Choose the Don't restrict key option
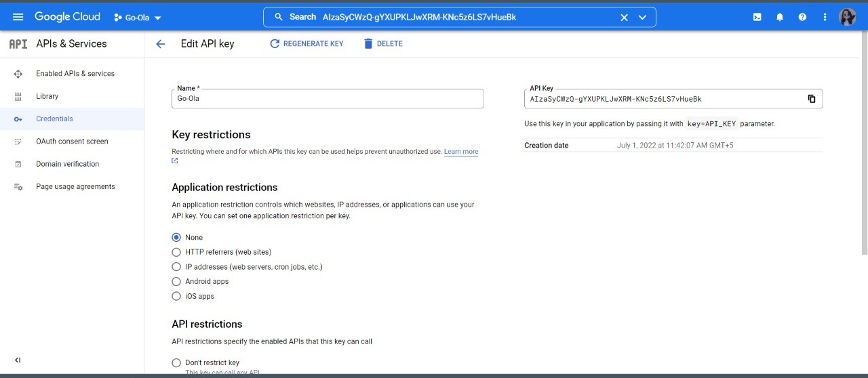 [205, 362]
